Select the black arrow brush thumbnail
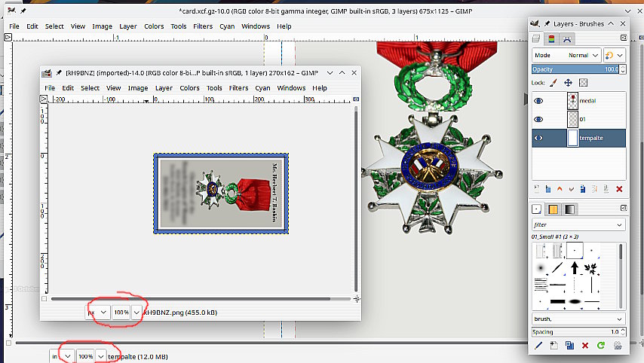 pyautogui.click(x=575, y=267)
